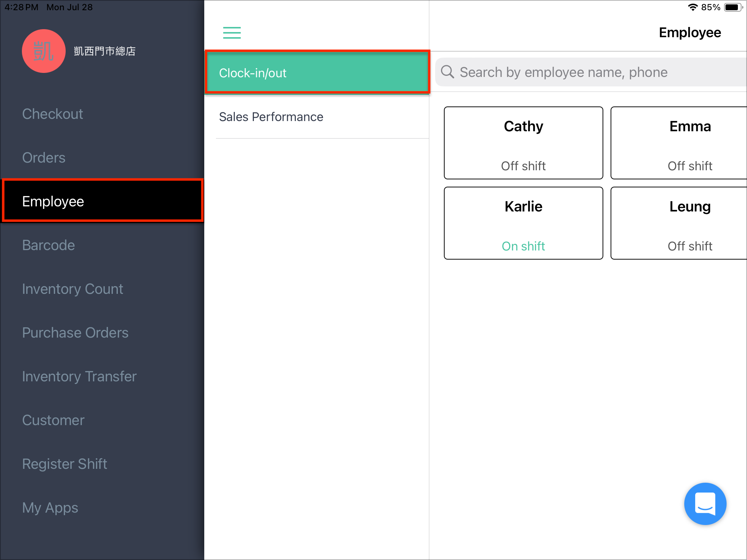Select the Clock-in/out submenu item
Screen dimensions: 747x560
click(317, 73)
